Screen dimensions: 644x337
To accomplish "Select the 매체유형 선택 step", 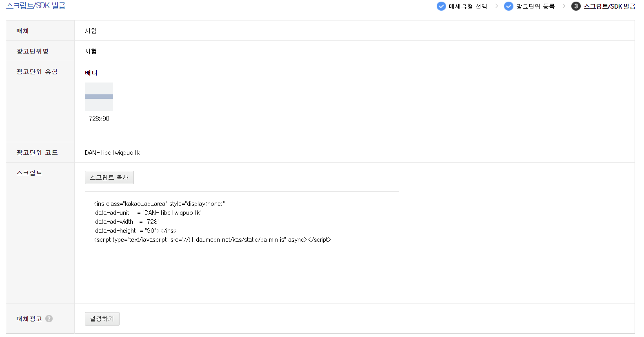I will click(468, 6).
